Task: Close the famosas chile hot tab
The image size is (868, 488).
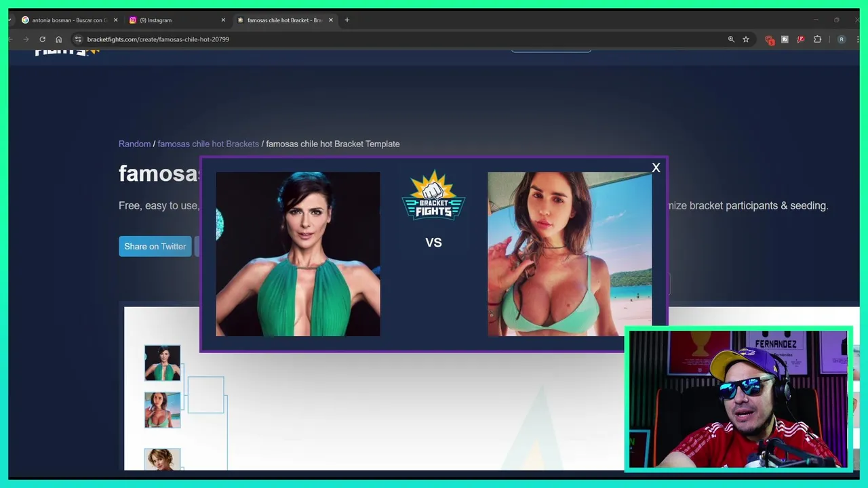Action: [331, 20]
